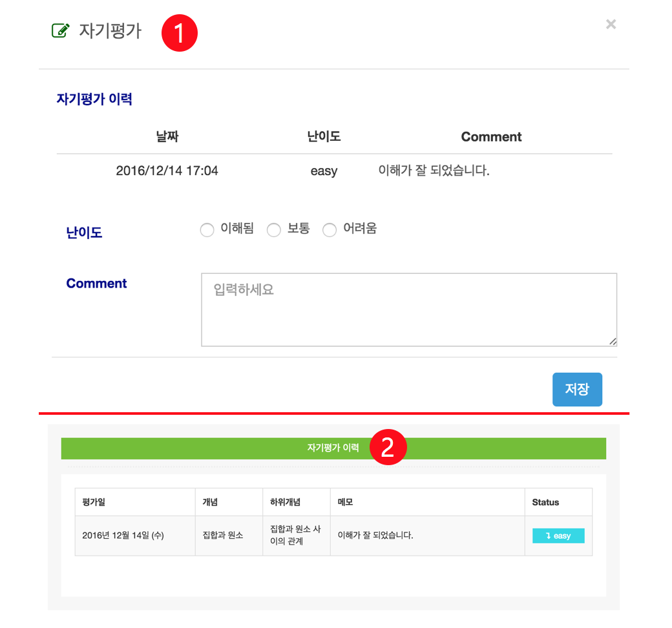The width and height of the screenshot is (672, 628).
Task: Click the 집합과 원소 concept cell
Action: pos(222,535)
